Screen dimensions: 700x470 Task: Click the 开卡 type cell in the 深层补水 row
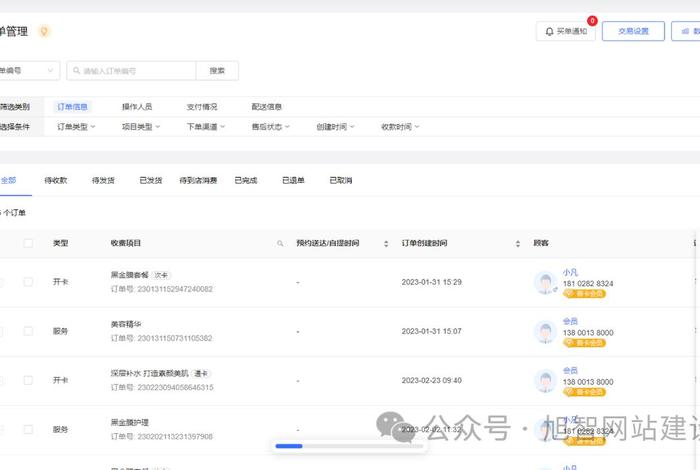(60, 380)
